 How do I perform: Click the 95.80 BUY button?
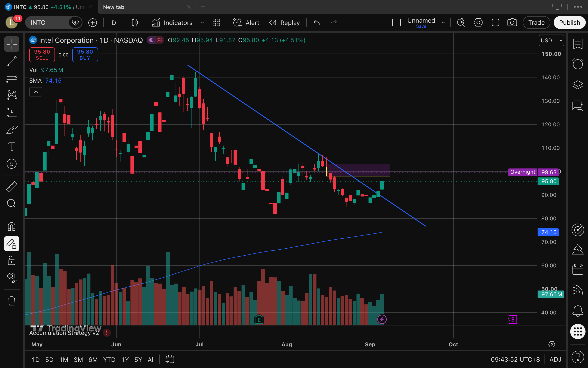(85, 55)
